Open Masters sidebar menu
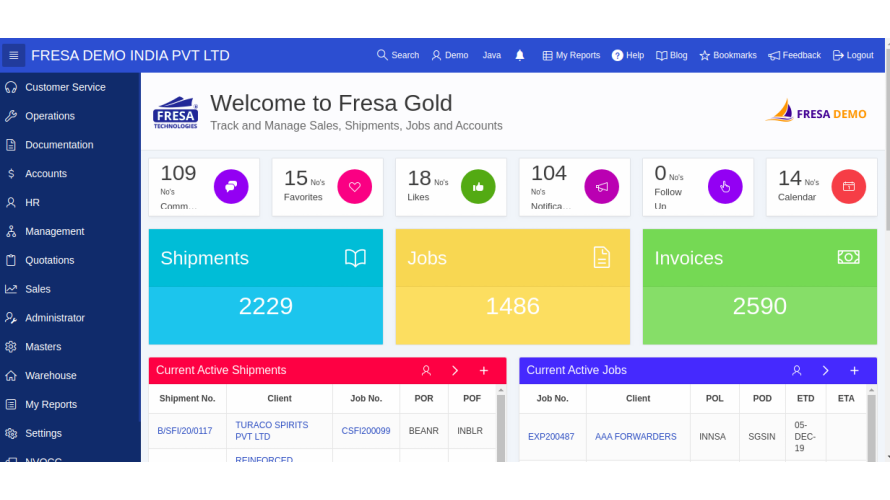 [x=70, y=347]
